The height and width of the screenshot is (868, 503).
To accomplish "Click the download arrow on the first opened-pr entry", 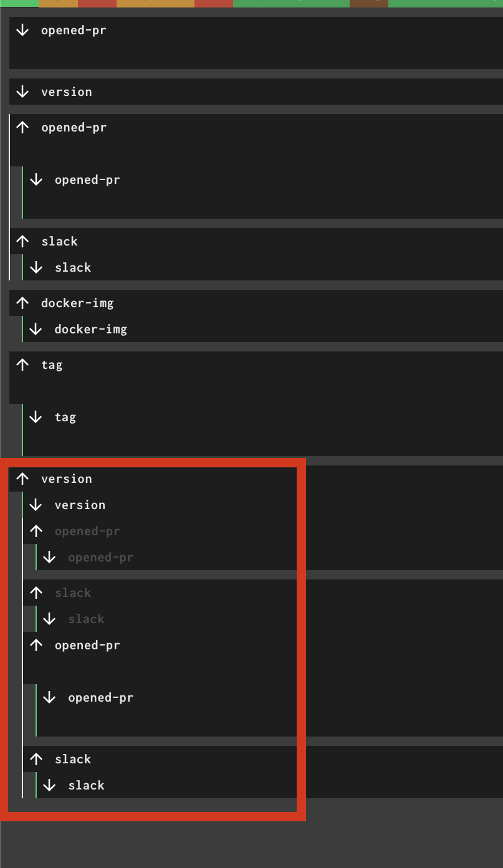I will (22, 29).
